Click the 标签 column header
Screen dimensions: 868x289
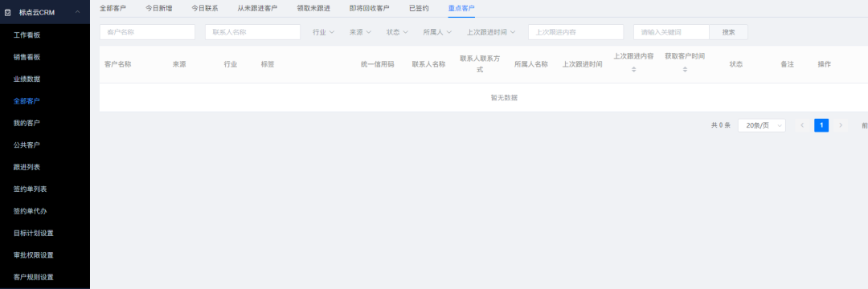[x=268, y=64]
